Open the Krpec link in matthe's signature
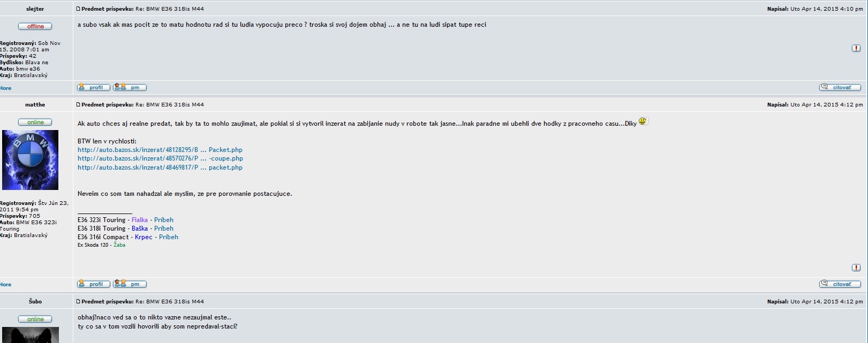This screenshot has height=343, width=868. (144, 237)
